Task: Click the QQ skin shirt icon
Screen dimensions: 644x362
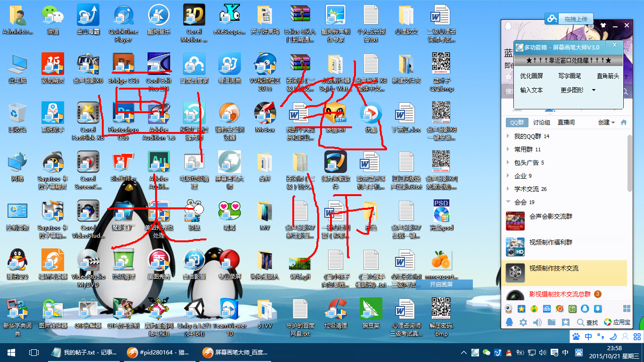Action: (602, 25)
